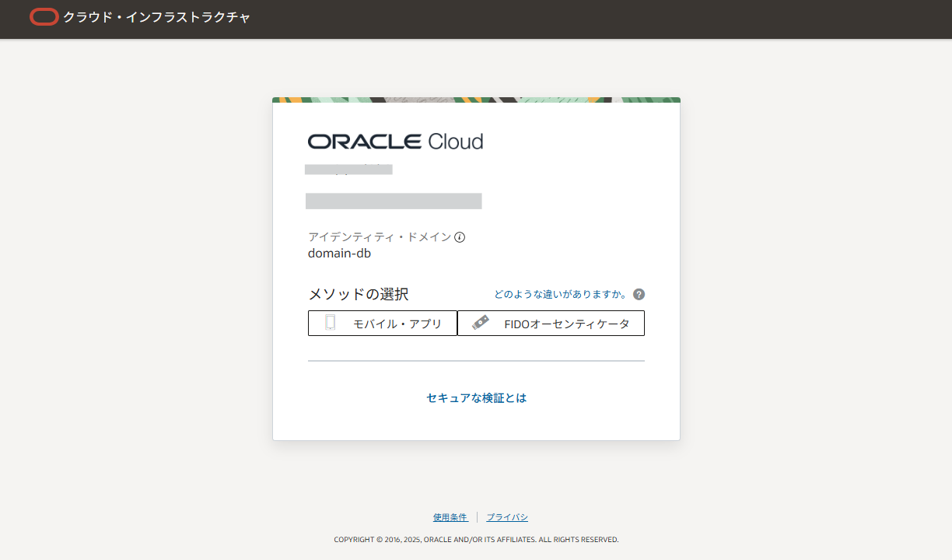Click the info circle beside アイデンティティ・ドメイン
The height and width of the screenshot is (560, 952).
tap(460, 237)
